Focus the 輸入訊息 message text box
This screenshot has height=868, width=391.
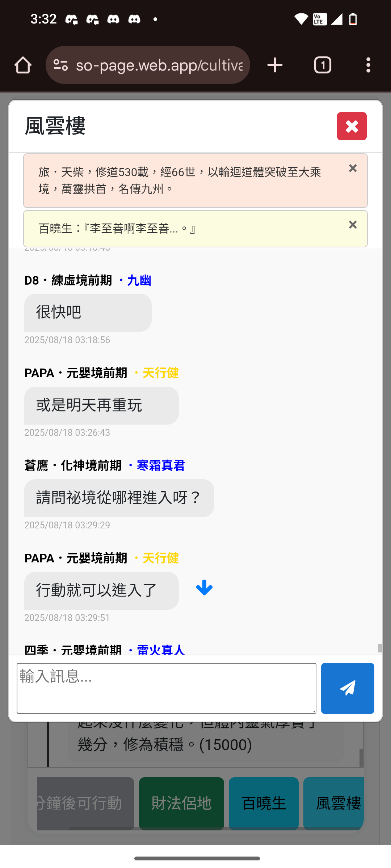[167, 688]
